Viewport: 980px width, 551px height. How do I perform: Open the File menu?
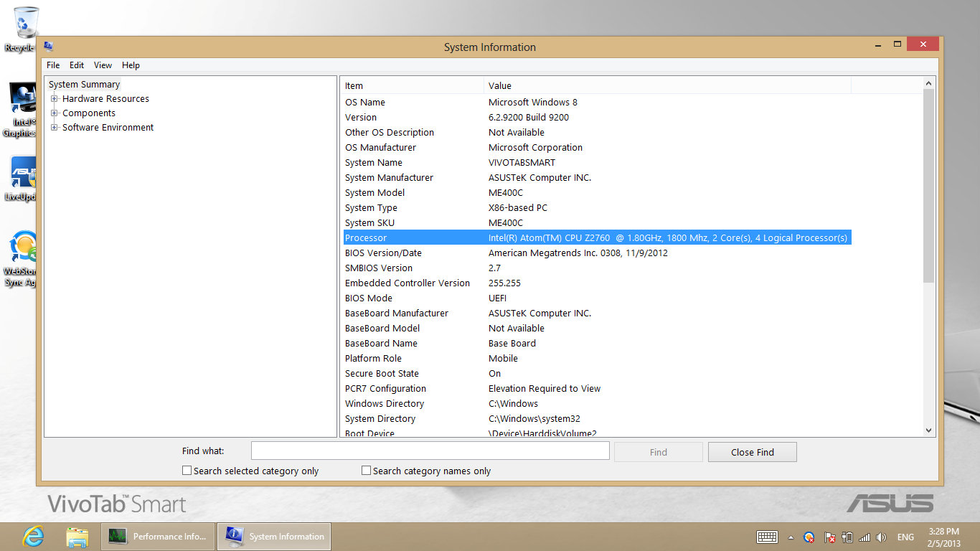pos(53,65)
